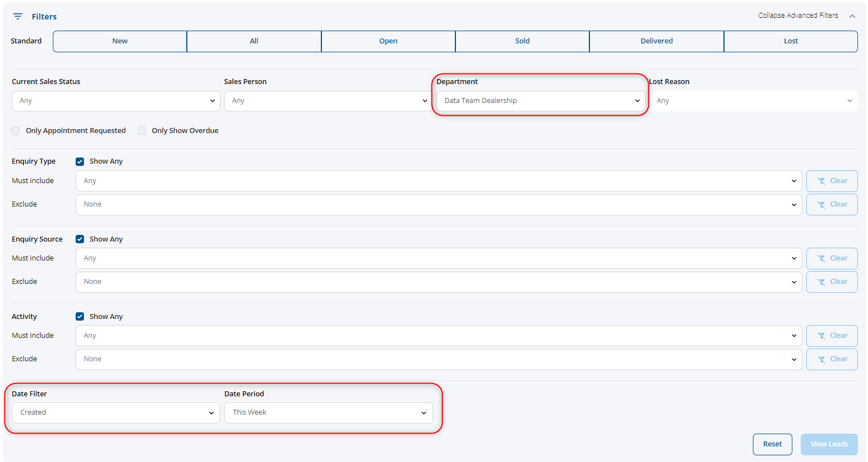Open Activity Exclude dropdown

439,359
